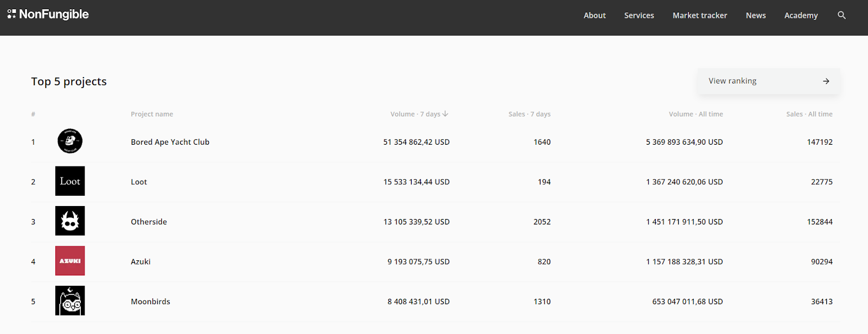Click the 147192 all-time sales value
The width and height of the screenshot is (868, 334).
tap(820, 142)
